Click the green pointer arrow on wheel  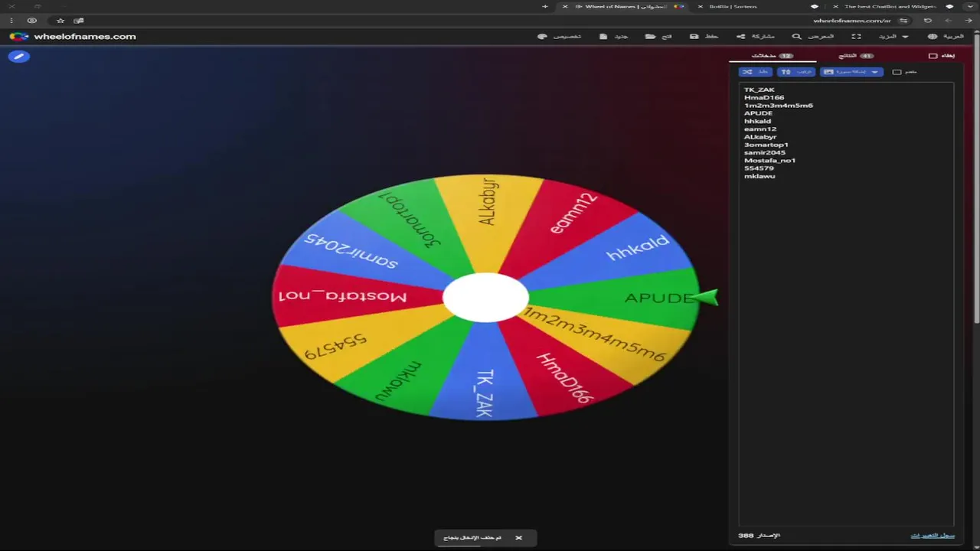(704, 298)
